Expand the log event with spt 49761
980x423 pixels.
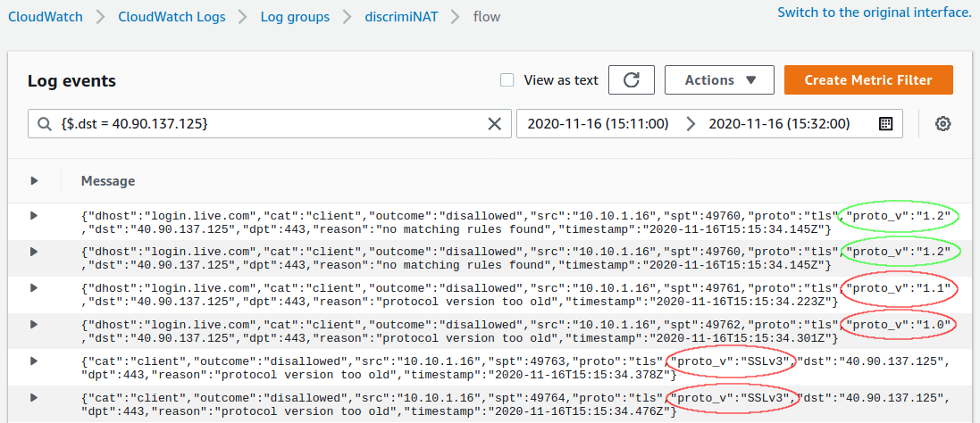point(34,287)
